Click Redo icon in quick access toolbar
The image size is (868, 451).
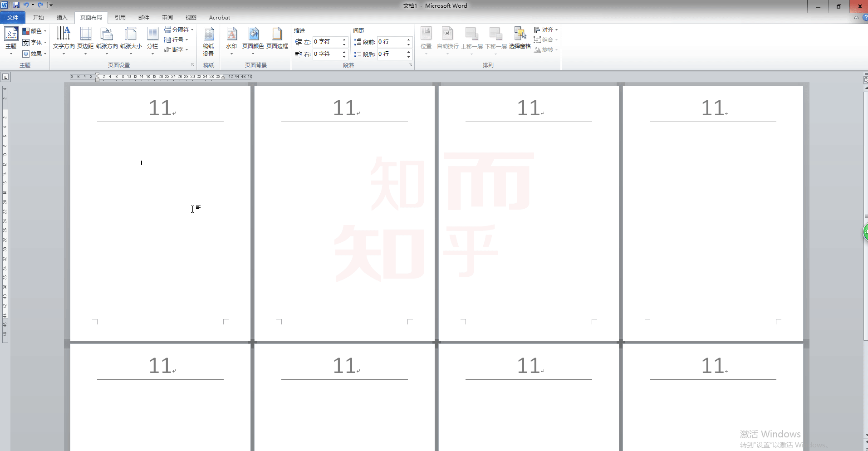click(41, 5)
